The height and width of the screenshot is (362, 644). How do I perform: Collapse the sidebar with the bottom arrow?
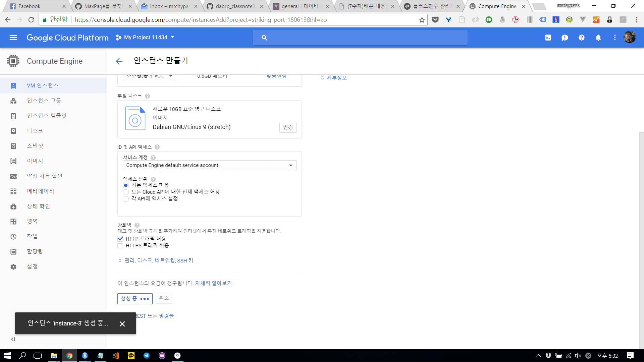click(13, 339)
